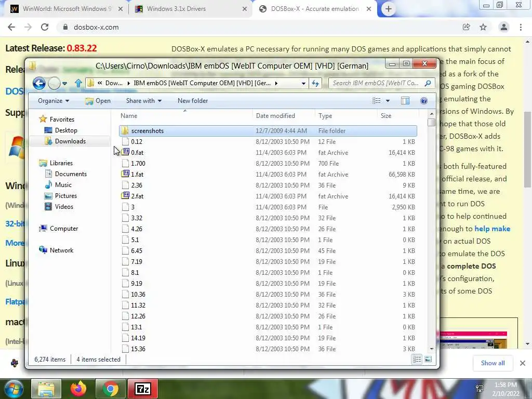Click the help make link on webpage
The height and width of the screenshot is (399, 532).
(x=493, y=229)
